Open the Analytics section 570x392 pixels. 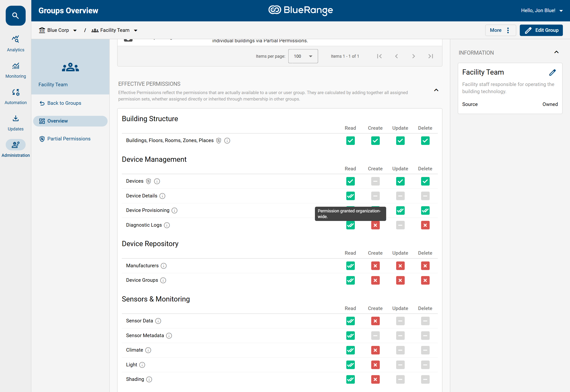[x=15, y=44]
